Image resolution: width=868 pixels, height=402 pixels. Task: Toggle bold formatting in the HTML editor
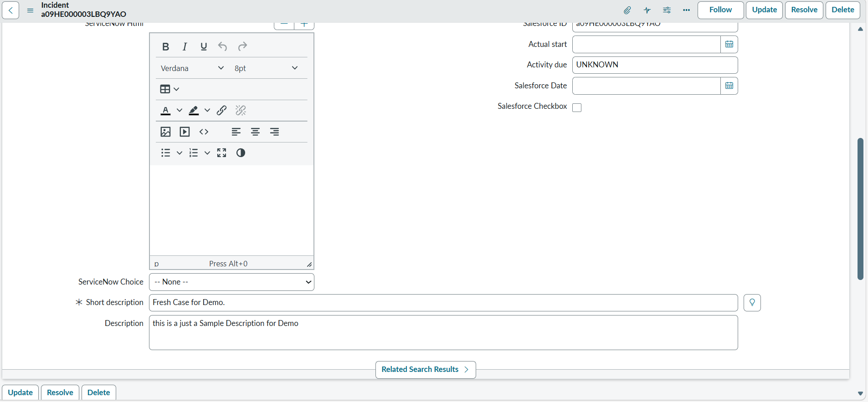(x=166, y=46)
